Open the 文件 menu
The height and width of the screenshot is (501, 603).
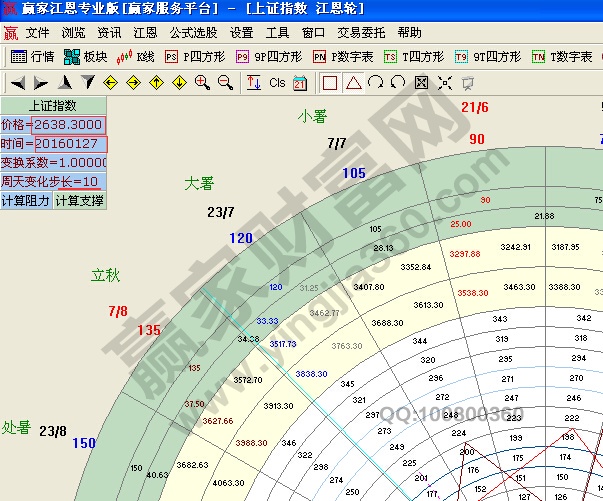coord(38,32)
